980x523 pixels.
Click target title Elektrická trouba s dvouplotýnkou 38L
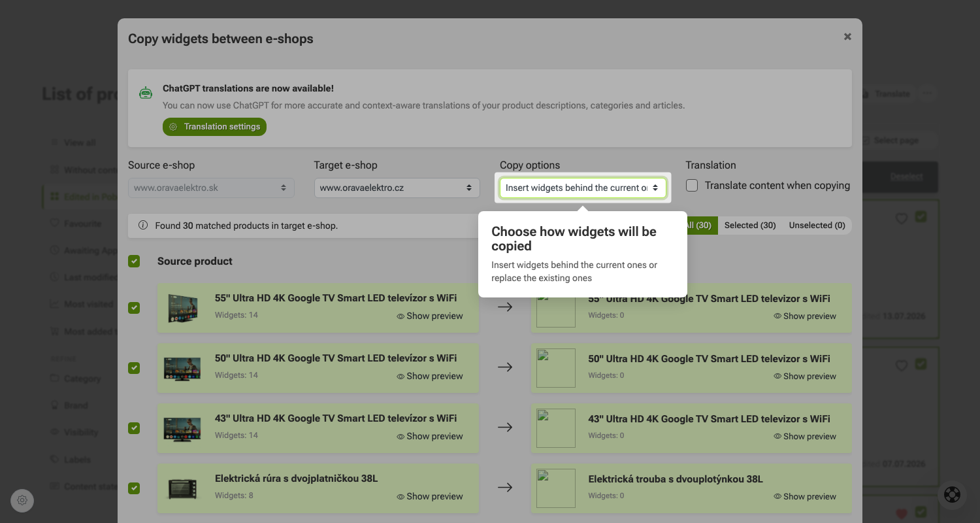pos(676,479)
